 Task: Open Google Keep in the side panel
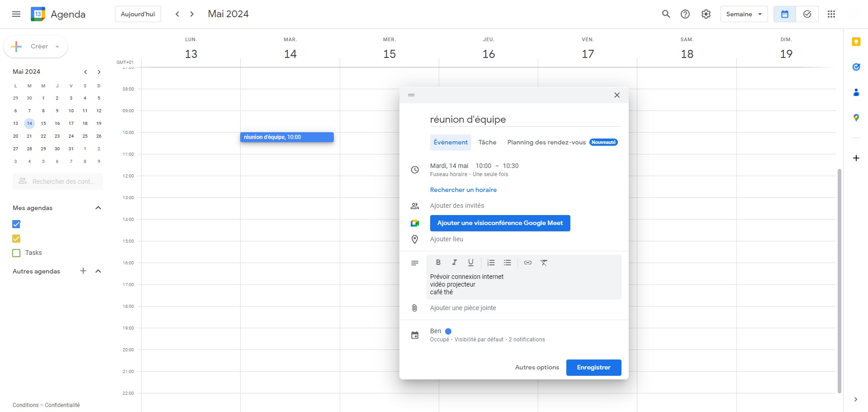(856, 42)
